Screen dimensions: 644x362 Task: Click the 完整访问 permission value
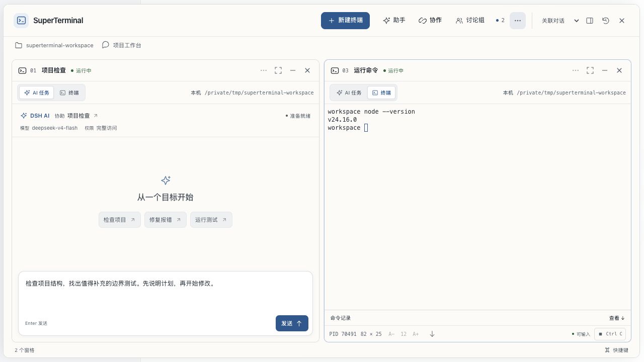(x=107, y=128)
